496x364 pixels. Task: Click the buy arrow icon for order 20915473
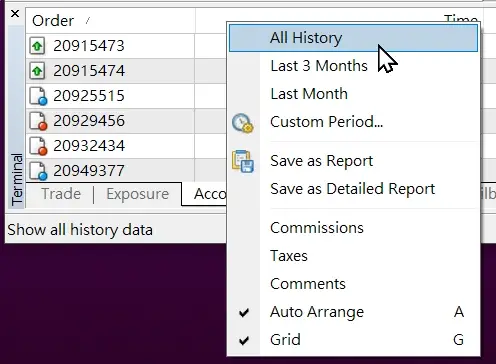(37, 46)
